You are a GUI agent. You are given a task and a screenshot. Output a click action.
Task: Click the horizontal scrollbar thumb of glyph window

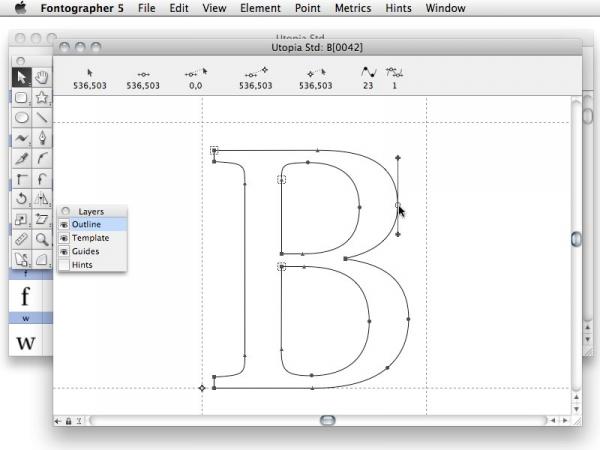coord(328,421)
